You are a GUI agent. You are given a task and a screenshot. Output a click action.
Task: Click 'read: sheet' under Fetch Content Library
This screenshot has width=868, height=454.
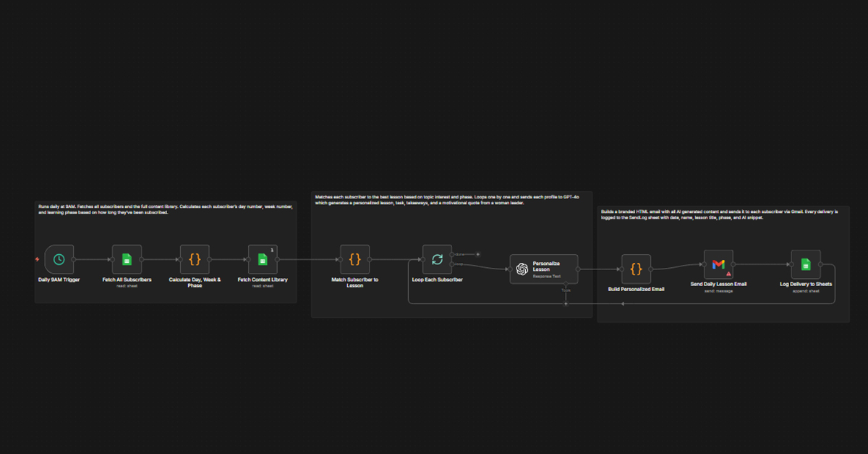pyautogui.click(x=263, y=286)
